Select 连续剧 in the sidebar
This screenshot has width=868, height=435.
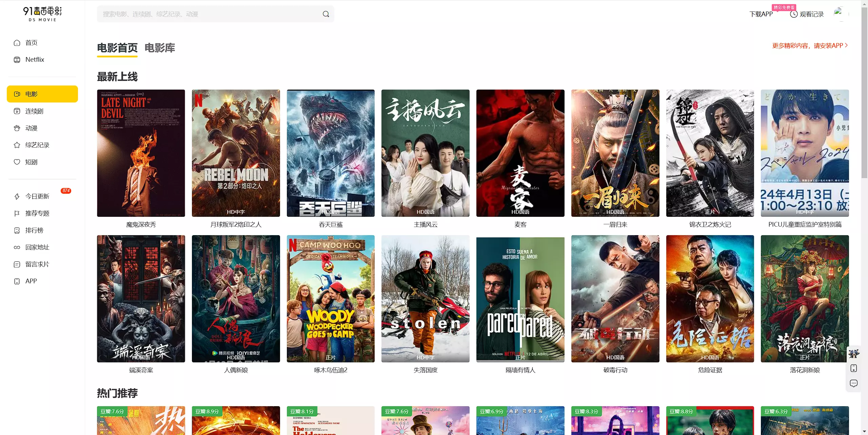[x=34, y=111]
